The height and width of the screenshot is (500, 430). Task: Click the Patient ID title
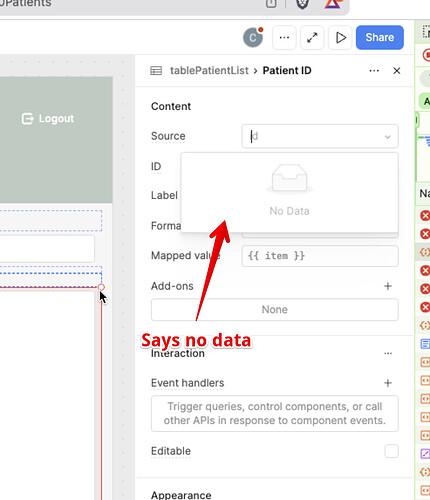[x=287, y=71]
